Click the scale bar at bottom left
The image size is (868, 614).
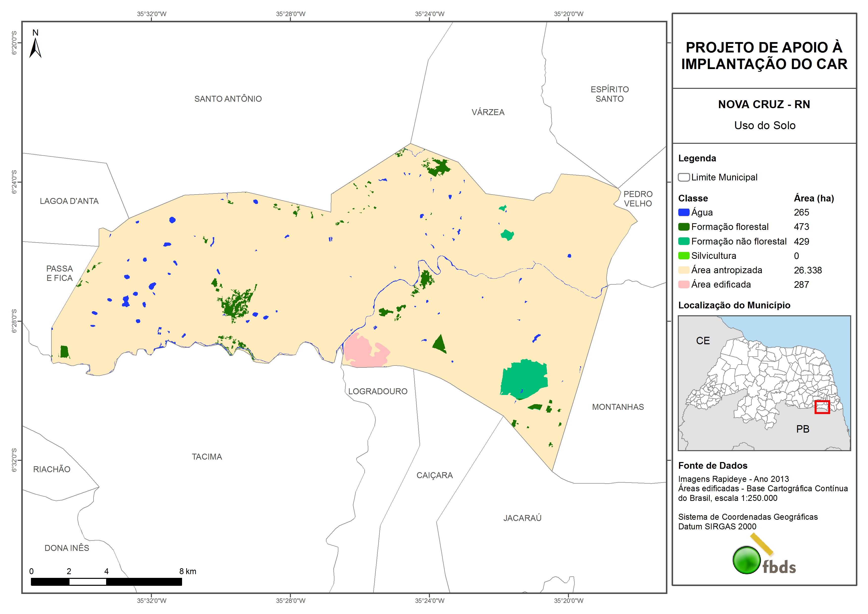coord(106,582)
